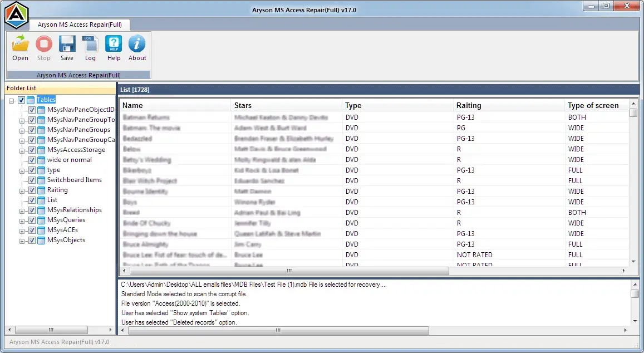Open the Help toolbar icon
The image size is (644, 353).
pyautogui.click(x=114, y=43)
